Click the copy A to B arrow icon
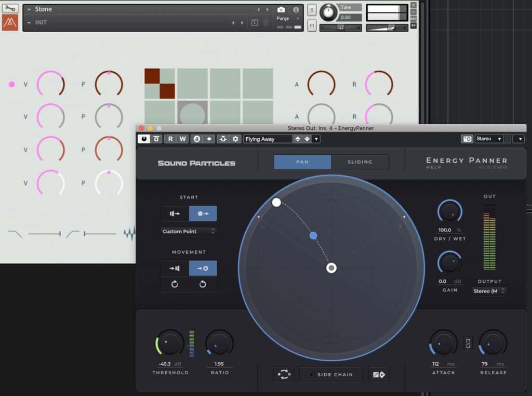This screenshot has width=532, height=396. click(x=209, y=139)
